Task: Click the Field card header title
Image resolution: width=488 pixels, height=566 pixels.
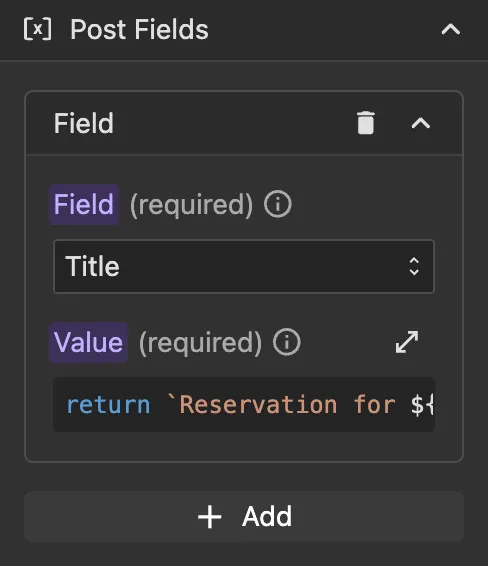Action: [84, 123]
